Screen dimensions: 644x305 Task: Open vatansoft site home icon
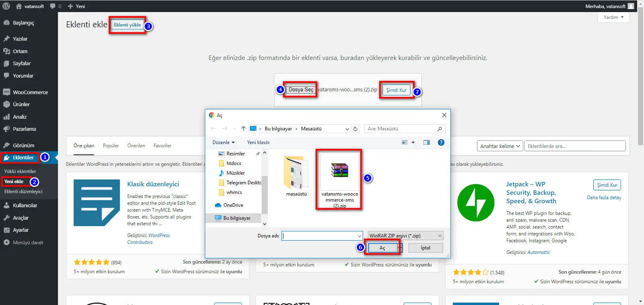coord(19,6)
